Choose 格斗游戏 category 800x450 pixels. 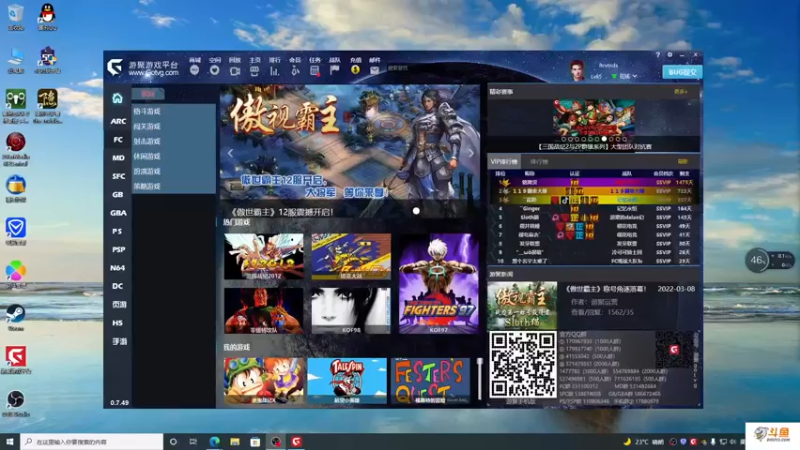[147, 111]
